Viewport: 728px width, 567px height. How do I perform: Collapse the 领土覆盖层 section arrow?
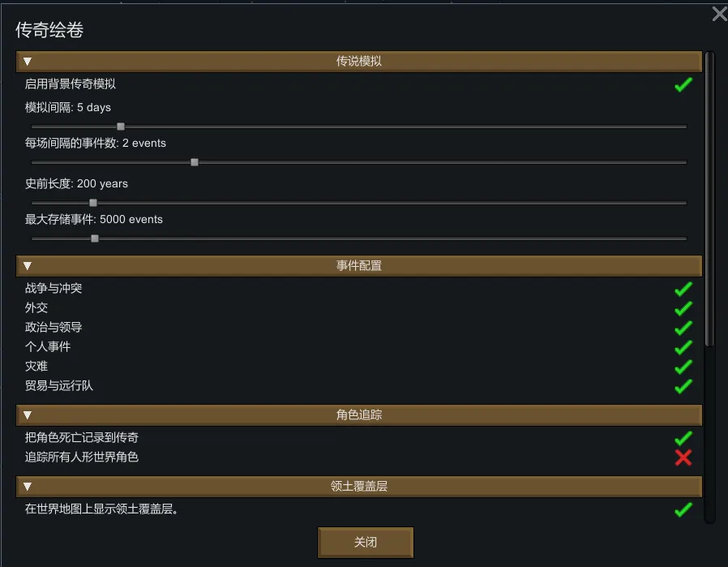28,487
